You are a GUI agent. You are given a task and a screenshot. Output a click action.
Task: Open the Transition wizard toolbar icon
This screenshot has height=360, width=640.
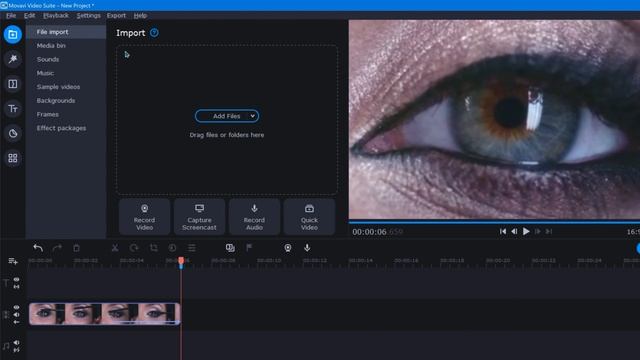point(230,248)
